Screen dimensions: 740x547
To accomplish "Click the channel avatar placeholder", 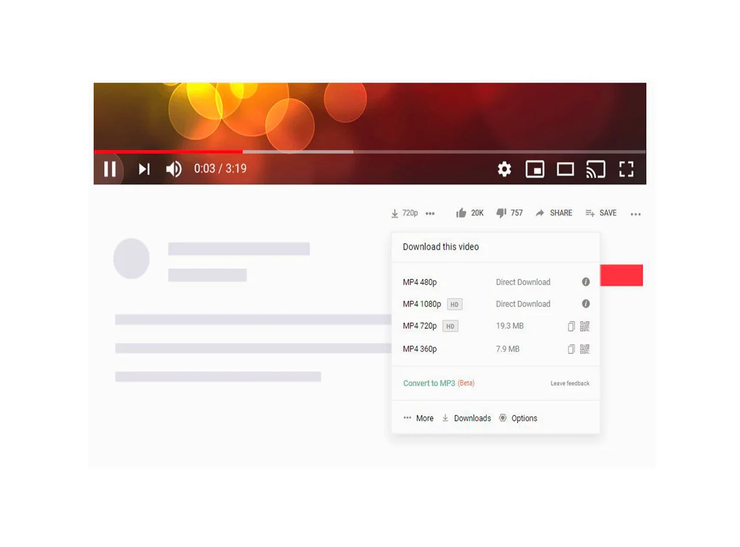I will click(131, 258).
